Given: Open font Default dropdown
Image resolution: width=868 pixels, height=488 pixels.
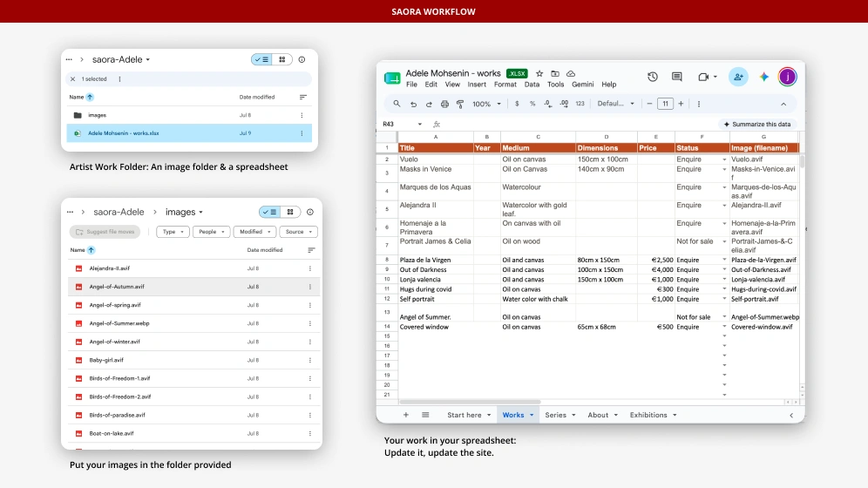Looking at the screenshot, I should coord(615,104).
